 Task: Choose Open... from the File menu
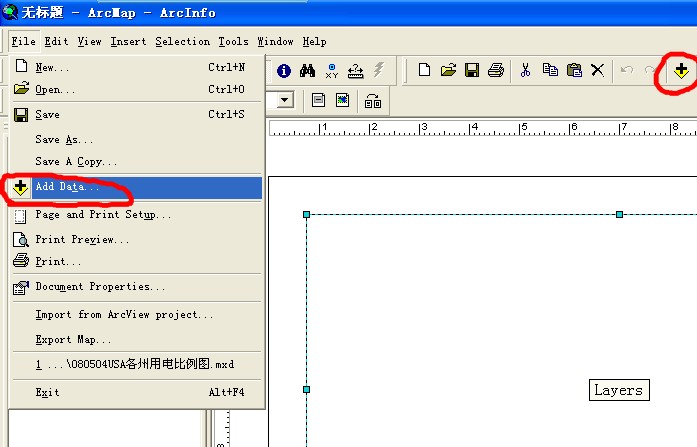136,89
